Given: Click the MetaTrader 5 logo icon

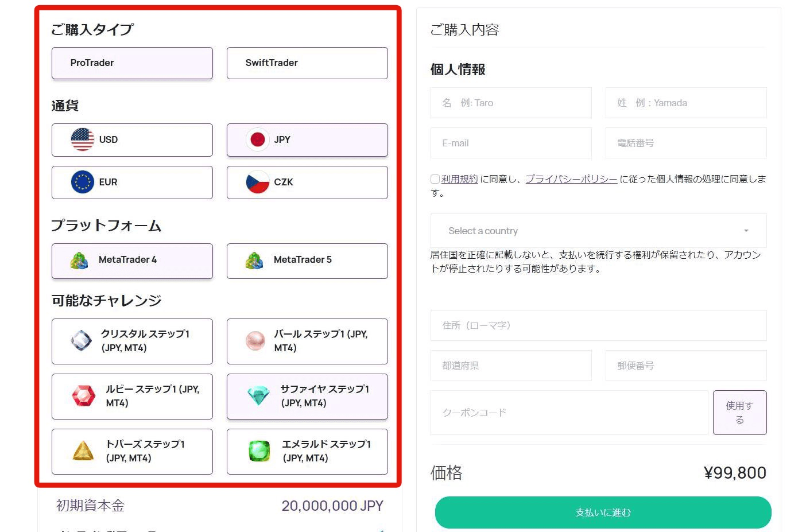Looking at the screenshot, I should 254,261.
